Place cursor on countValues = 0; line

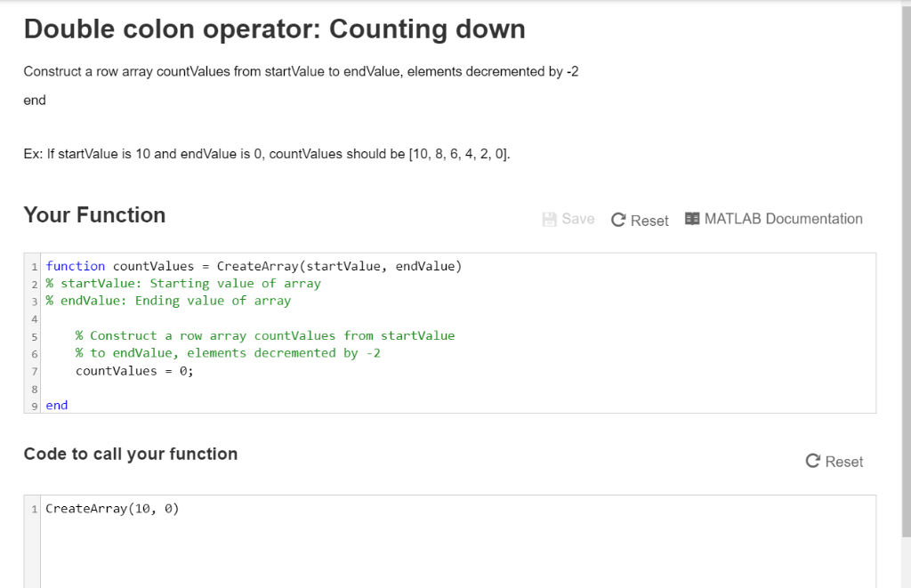click(x=134, y=371)
